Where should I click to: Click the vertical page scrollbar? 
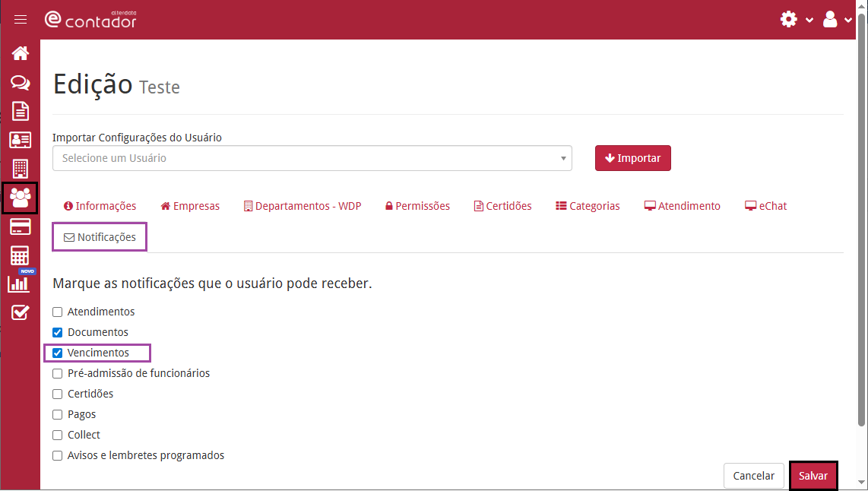pyautogui.click(x=861, y=221)
